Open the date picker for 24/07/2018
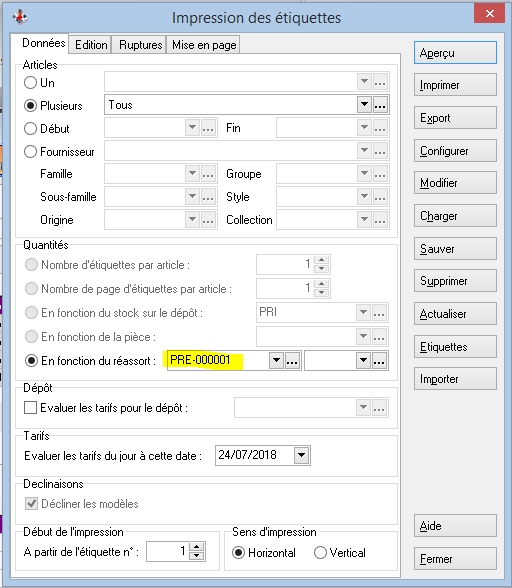 302,456
